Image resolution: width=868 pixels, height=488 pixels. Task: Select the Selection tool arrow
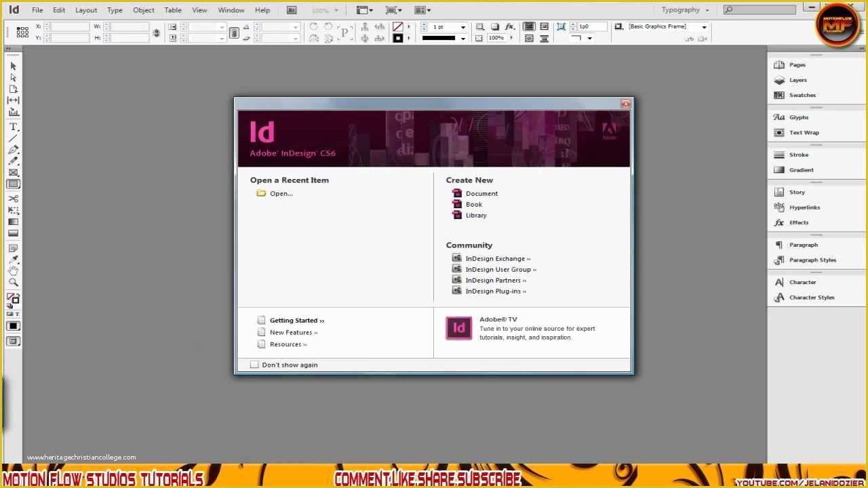point(13,66)
